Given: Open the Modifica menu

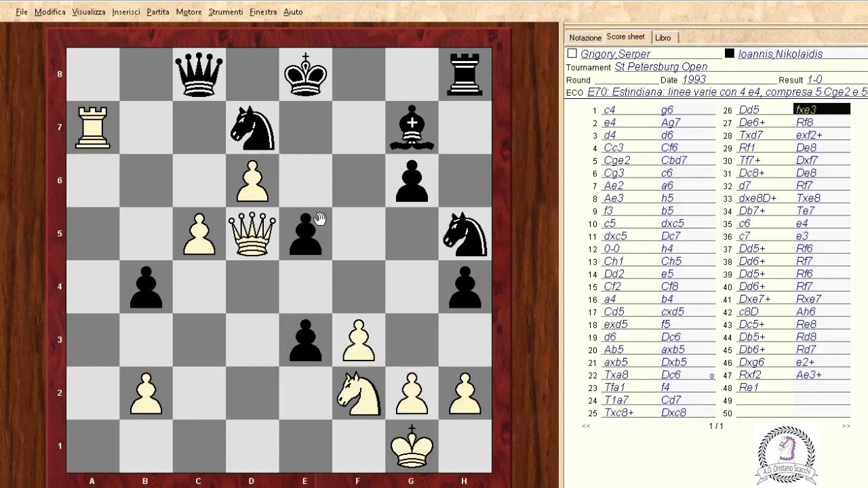Looking at the screenshot, I should tap(50, 12).
